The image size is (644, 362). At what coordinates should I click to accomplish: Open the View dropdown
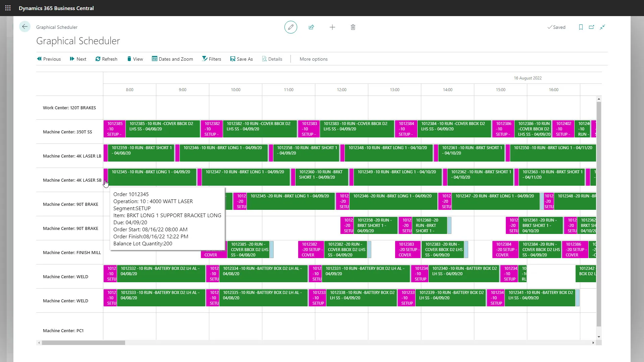pos(135,59)
